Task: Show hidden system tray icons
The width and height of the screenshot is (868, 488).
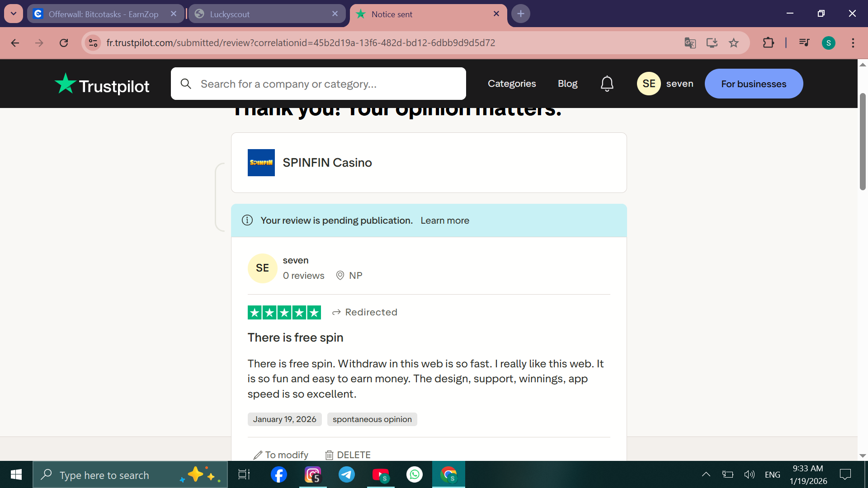Action: (706, 474)
